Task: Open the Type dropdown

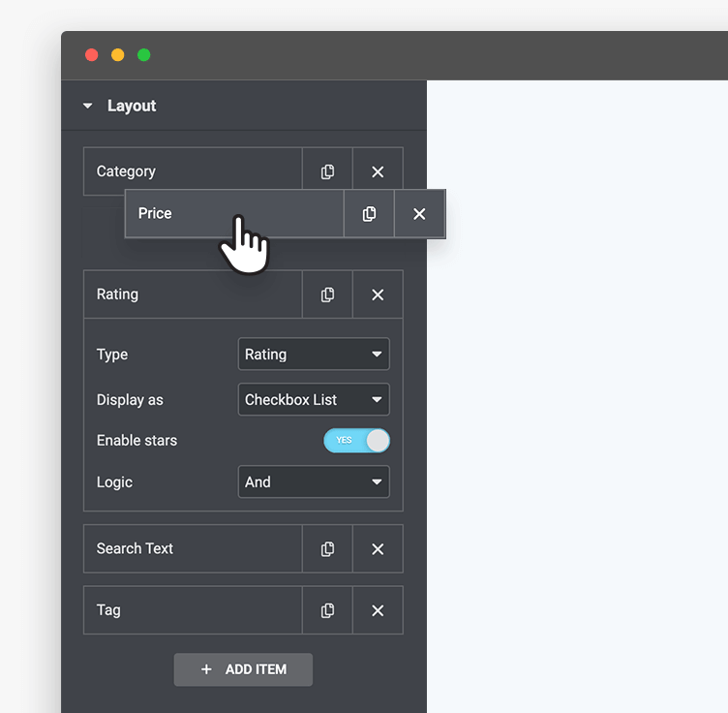Action: click(314, 355)
